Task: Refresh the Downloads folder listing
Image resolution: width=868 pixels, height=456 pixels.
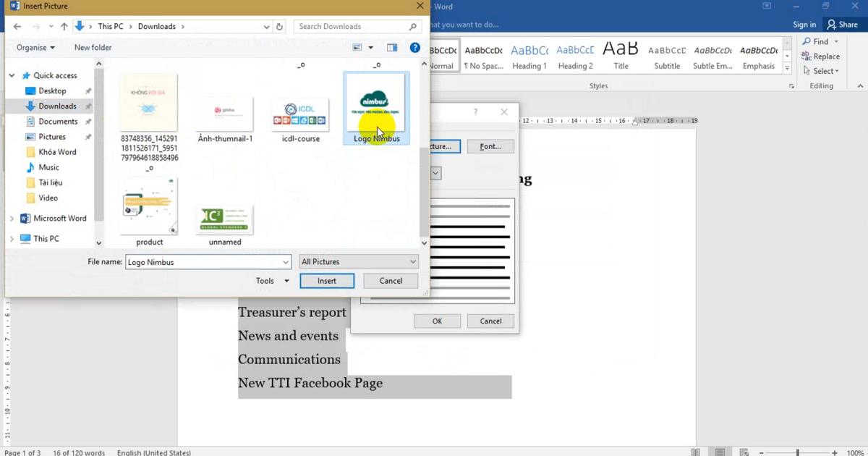Action: coord(280,27)
